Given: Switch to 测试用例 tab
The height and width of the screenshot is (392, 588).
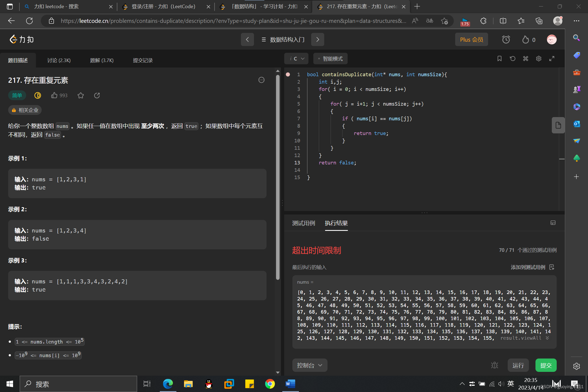Looking at the screenshot, I should 303,223.
